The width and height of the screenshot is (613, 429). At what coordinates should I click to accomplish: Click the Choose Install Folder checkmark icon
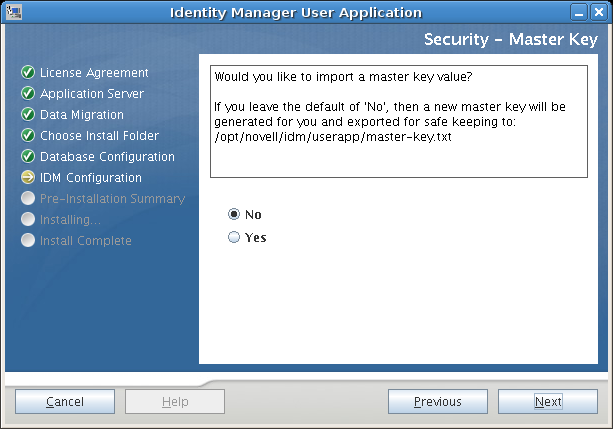point(28,136)
